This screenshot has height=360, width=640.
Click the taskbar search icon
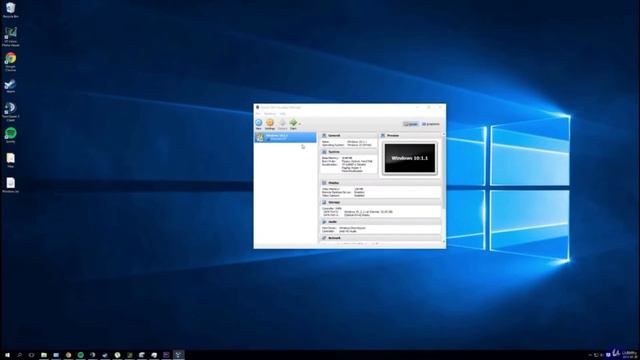tap(19, 355)
